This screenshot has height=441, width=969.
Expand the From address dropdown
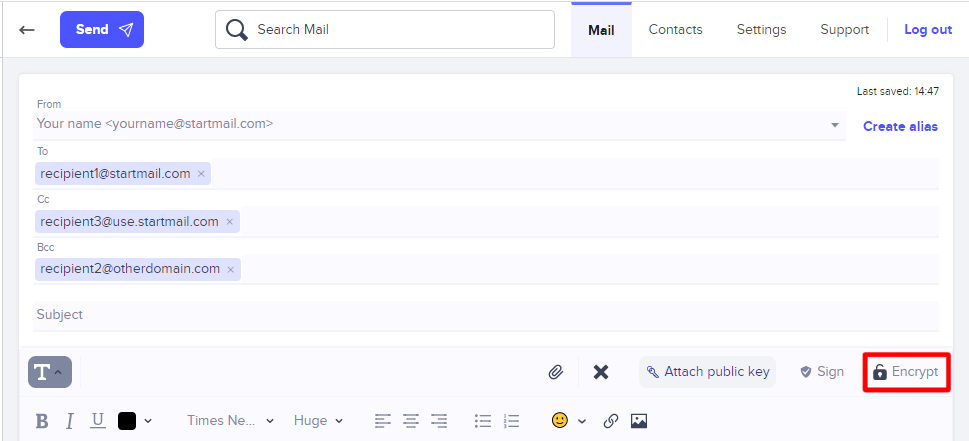pos(835,125)
